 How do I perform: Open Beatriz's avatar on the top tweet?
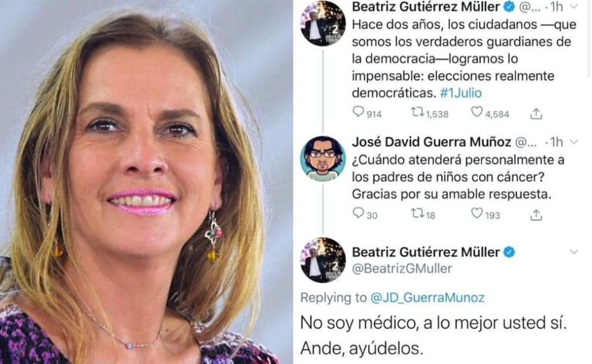click(323, 23)
